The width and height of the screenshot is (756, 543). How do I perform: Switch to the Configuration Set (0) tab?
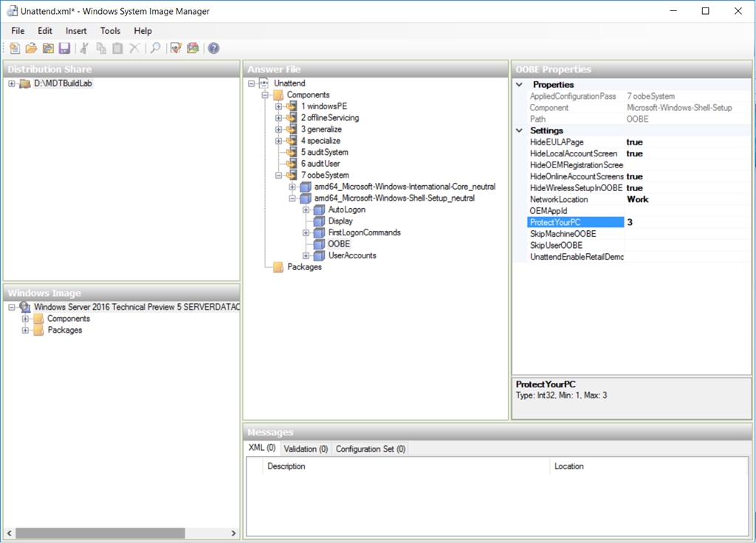click(370, 449)
